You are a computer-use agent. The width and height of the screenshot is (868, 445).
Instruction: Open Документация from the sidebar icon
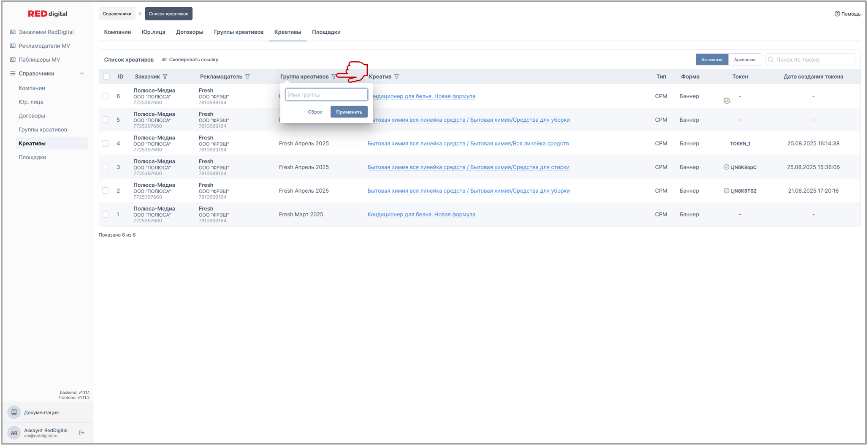point(14,412)
